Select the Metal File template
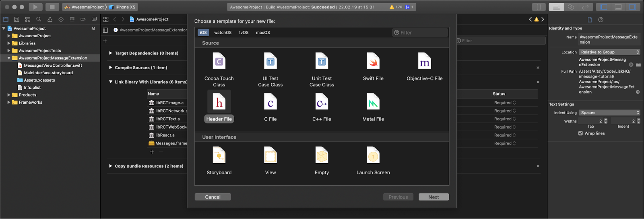This screenshot has width=644, height=219. pos(373,107)
